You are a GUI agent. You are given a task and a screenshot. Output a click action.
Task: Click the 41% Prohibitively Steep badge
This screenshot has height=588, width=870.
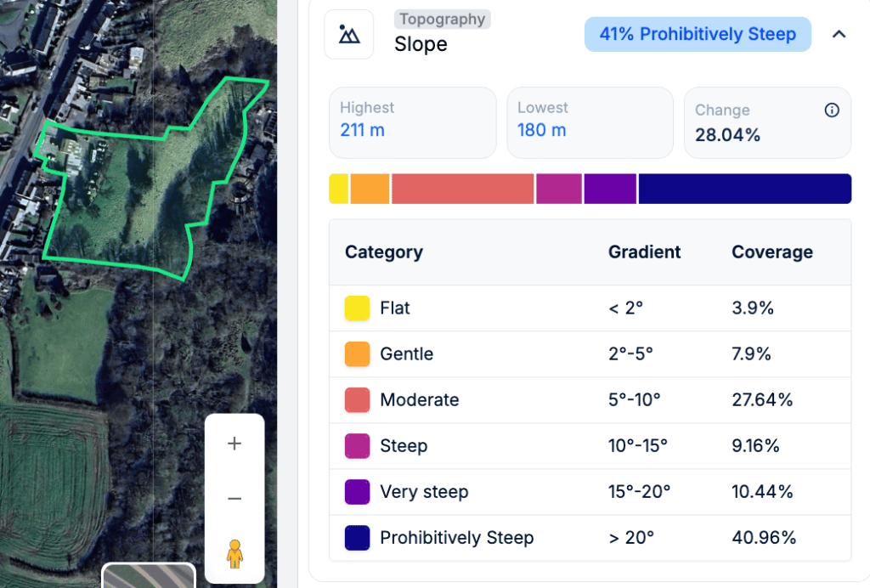pos(698,34)
